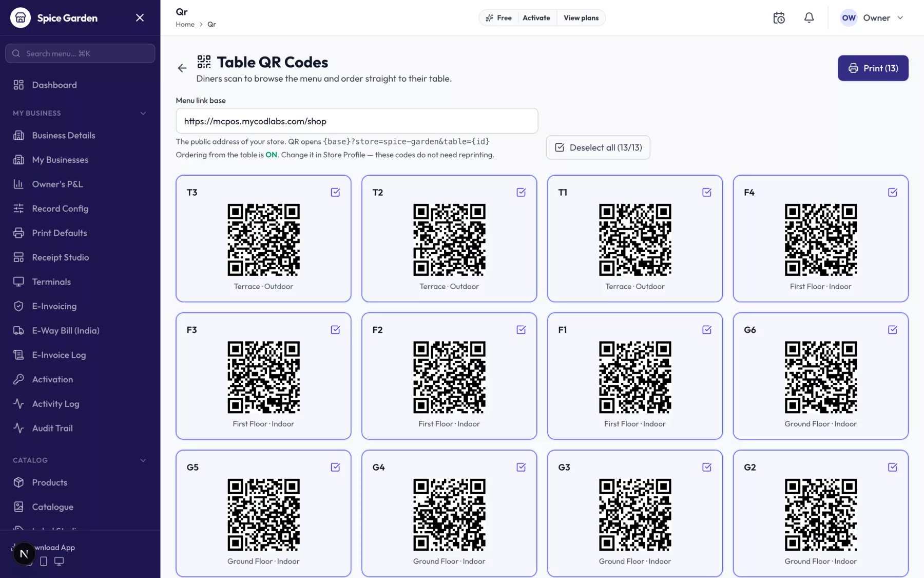Click the notifications bell icon
The width and height of the screenshot is (924, 578).
click(809, 18)
